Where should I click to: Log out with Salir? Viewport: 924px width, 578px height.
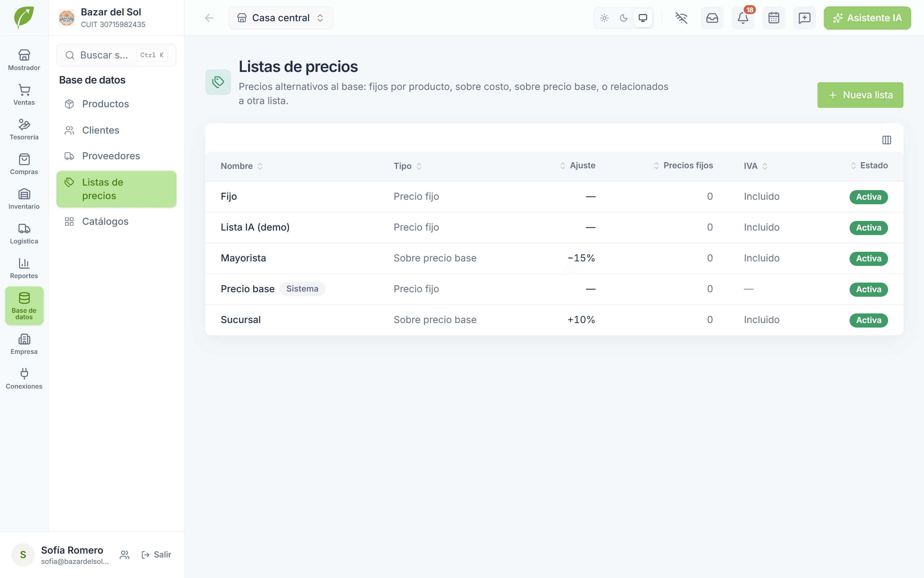point(157,555)
